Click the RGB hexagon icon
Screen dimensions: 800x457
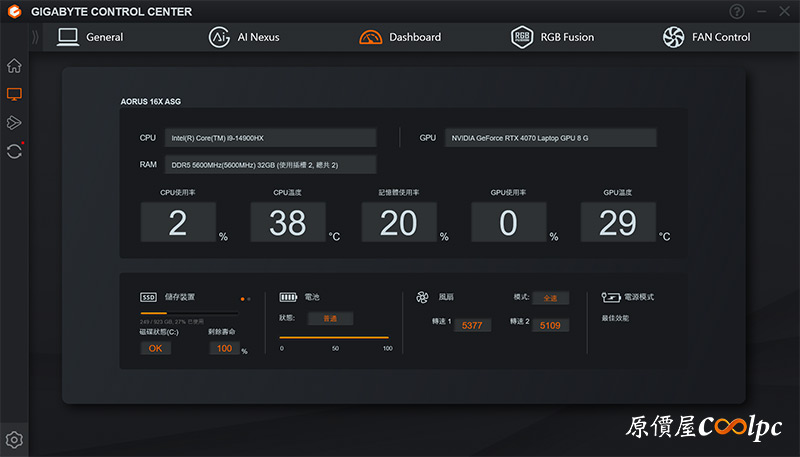pos(522,37)
